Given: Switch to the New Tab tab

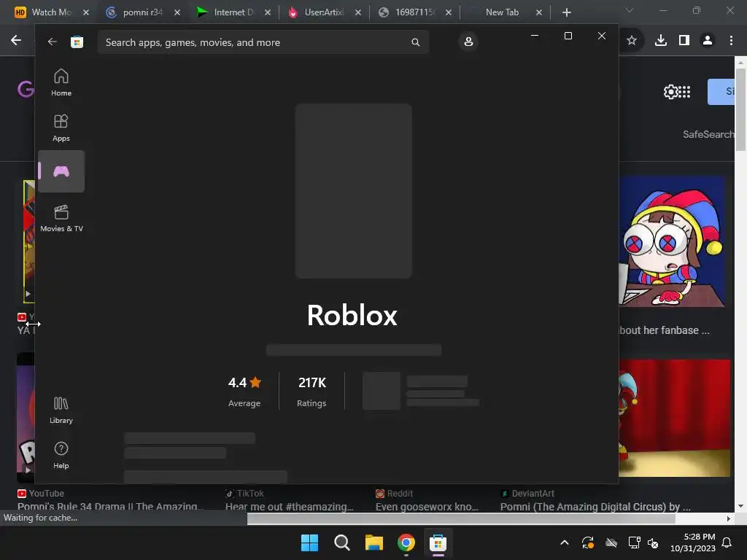Looking at the screenshot, I should click(x=502, y=12).
